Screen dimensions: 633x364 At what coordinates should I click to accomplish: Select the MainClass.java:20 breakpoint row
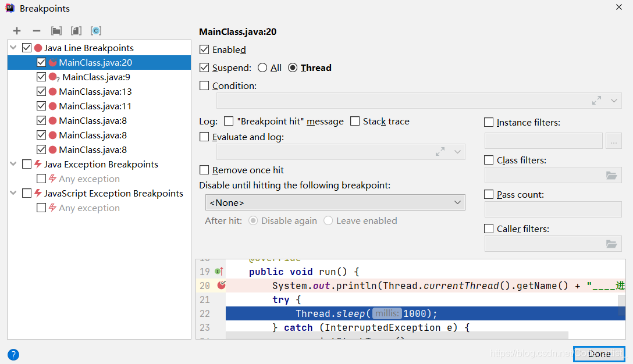[x=99, y=63]
